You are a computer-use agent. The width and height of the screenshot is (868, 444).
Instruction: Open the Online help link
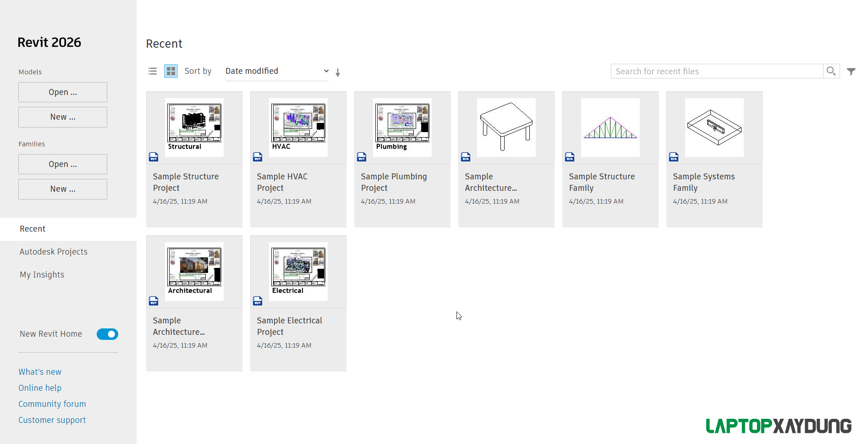[x=40, y=388]
